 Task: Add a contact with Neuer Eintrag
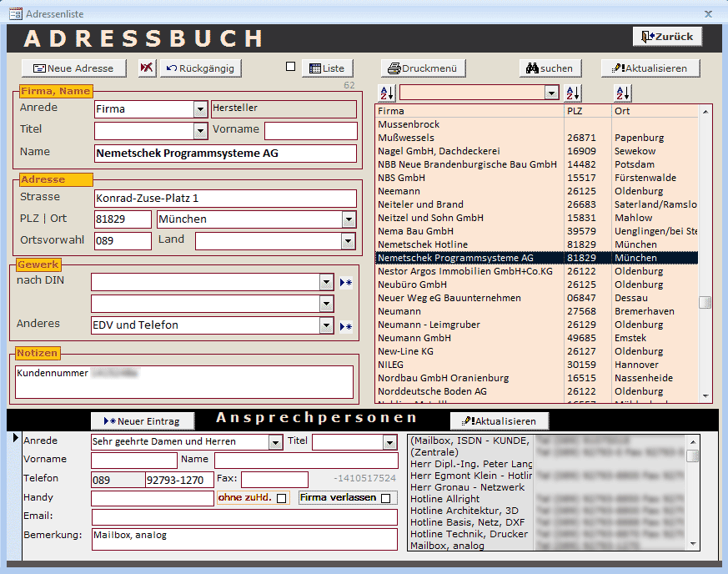point(142,421)
